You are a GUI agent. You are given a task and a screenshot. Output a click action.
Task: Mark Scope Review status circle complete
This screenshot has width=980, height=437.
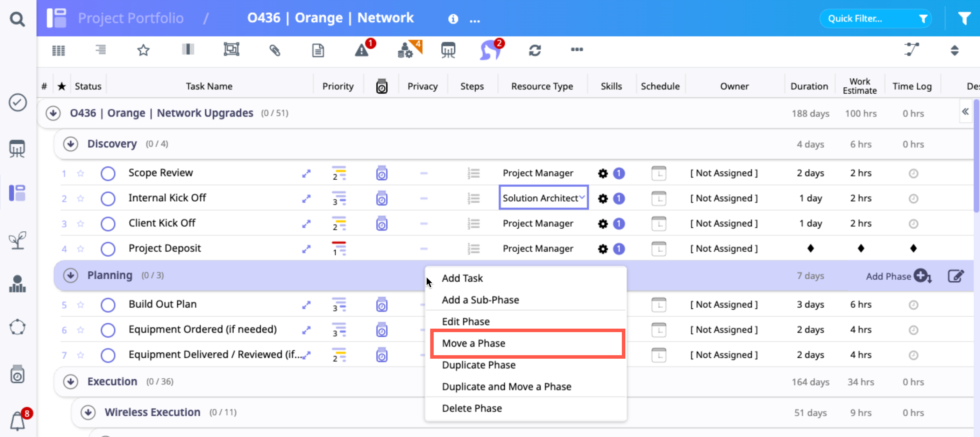point(108,173)
